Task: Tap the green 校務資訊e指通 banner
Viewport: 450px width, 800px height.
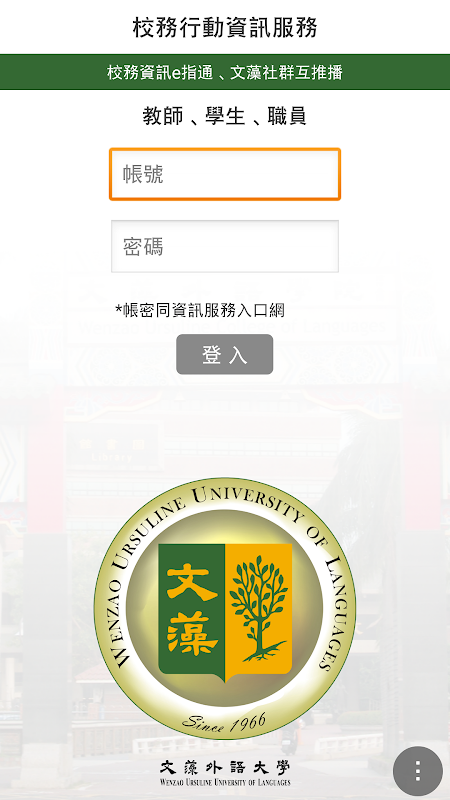Action: pos(225,72)
